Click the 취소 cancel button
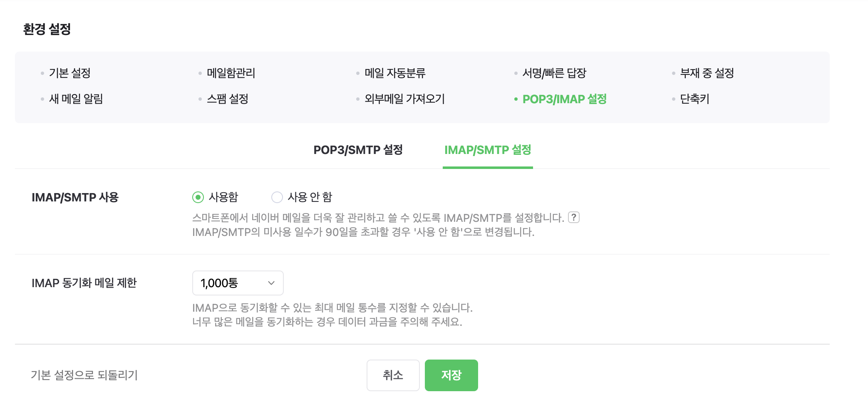 tap(393, 375)
